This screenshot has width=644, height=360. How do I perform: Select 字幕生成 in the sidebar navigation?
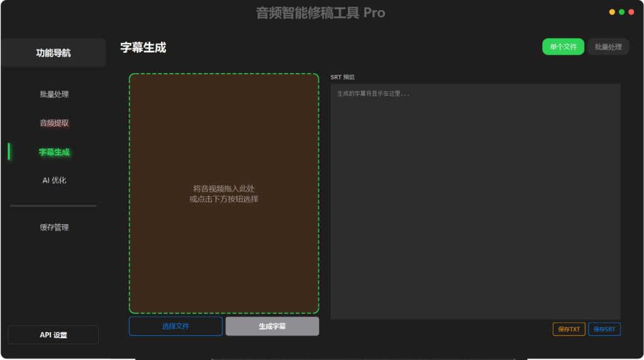coord(54,152)
